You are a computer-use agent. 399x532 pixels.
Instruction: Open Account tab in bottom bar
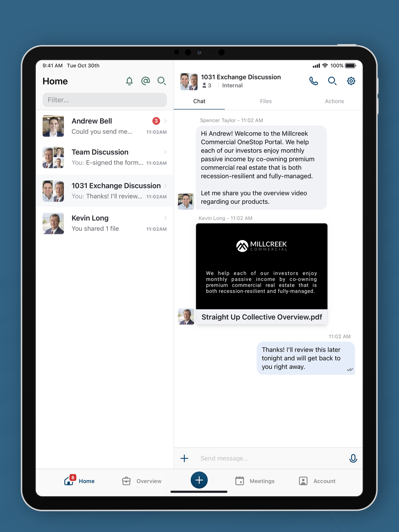click(317, 481)
